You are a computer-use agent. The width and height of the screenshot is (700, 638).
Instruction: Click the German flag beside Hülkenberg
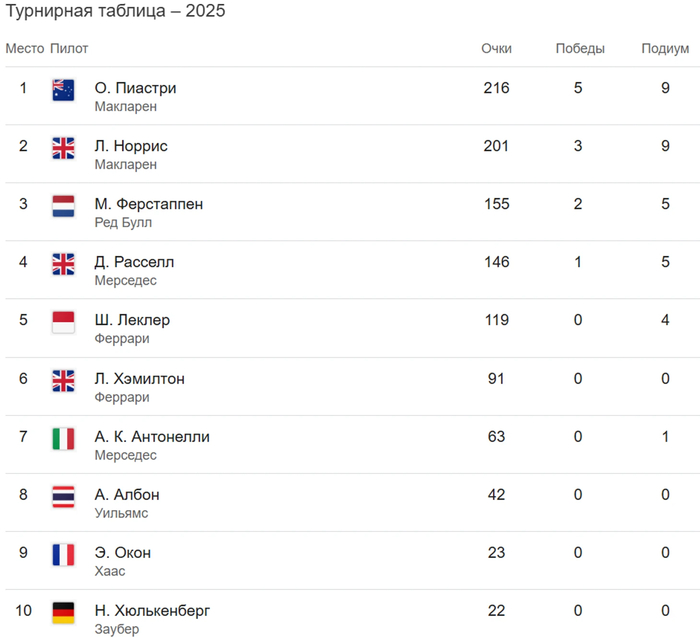(x=63, y=612)
